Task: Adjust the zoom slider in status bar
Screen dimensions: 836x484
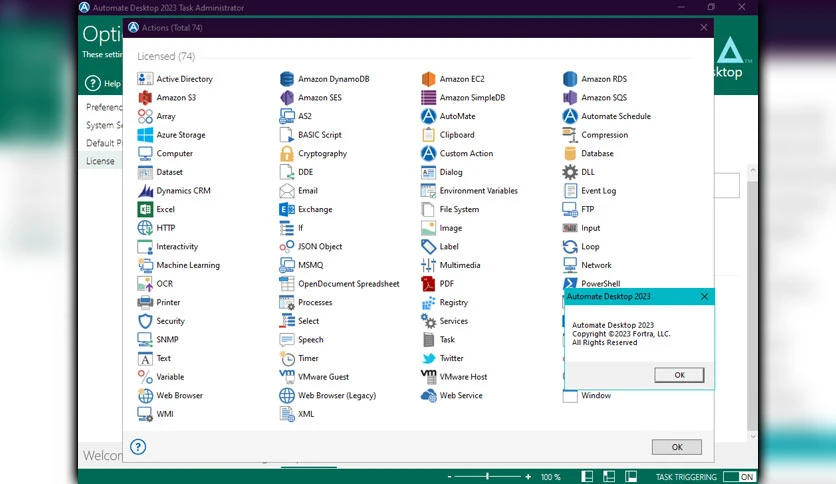Action: click(487, 477)
